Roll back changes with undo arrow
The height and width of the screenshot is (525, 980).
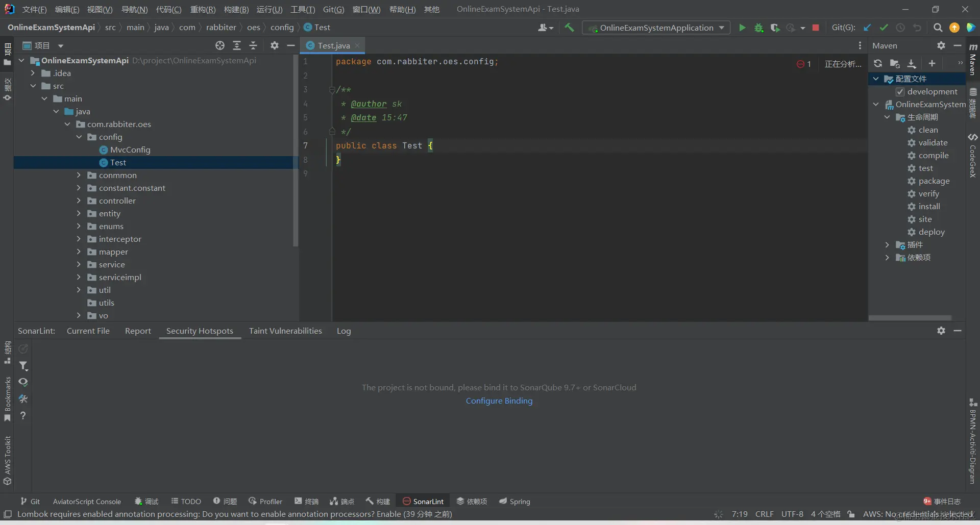click(917, 28)
